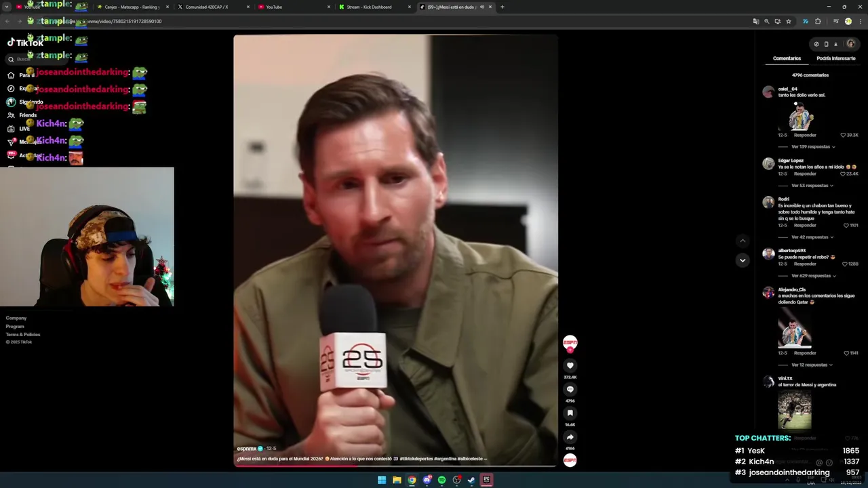Open Epic Games Launcher from taskbar
This screenshot has width=868, height=488.
(x=486, y=480)
